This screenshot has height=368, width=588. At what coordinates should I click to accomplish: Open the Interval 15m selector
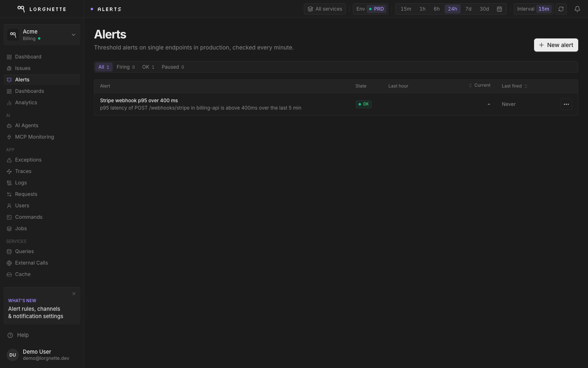coord(533,9)
